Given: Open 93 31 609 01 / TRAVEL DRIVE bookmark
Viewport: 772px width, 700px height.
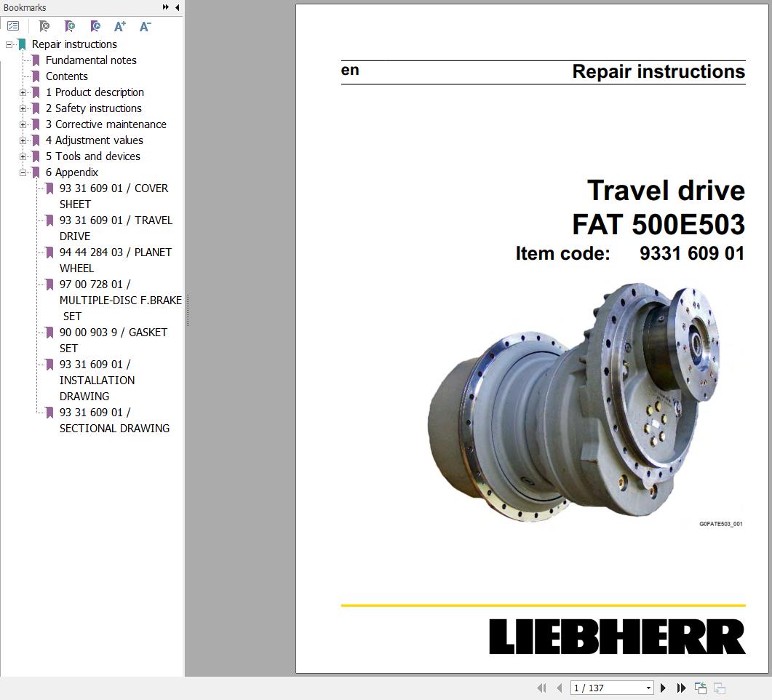Looking at the screenshot, I should (x=116, y=228).
